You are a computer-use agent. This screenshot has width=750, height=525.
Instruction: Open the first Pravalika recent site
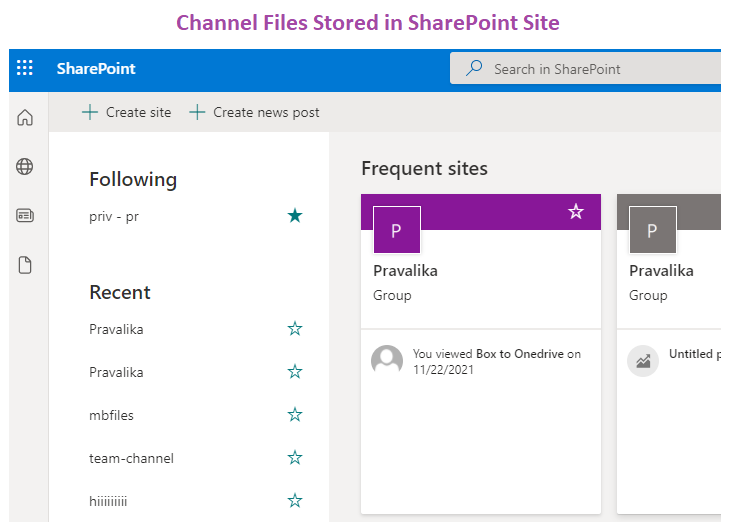pyautogui.click(x=116, y=329)
